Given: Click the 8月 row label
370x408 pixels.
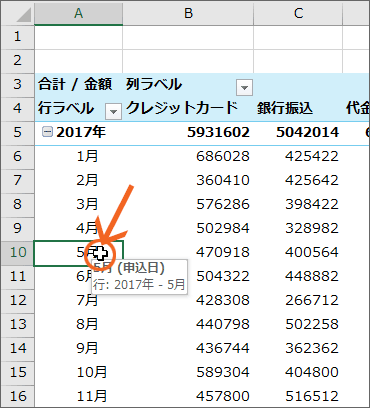Looking at the screenshot, I should coord(87,324).
